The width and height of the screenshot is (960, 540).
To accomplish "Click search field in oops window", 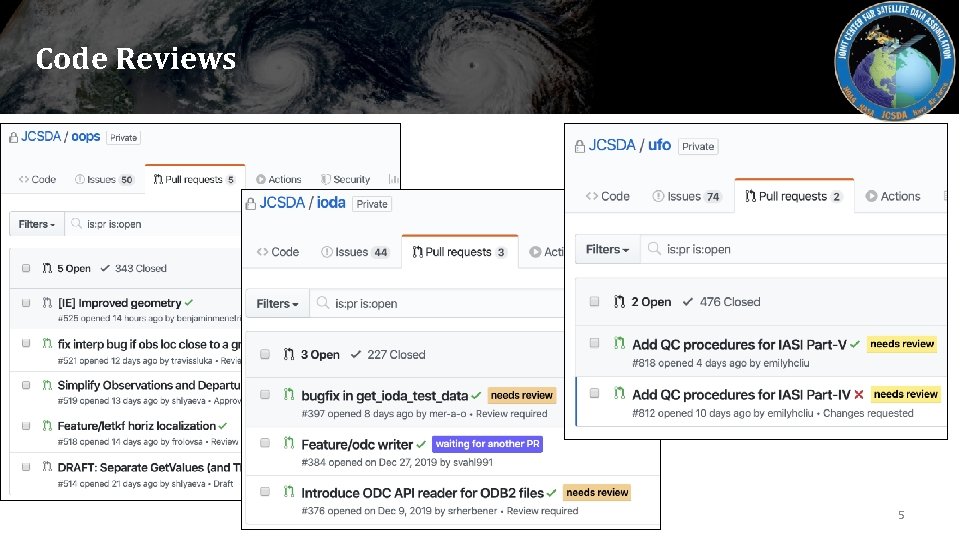I will click(152, 224).
